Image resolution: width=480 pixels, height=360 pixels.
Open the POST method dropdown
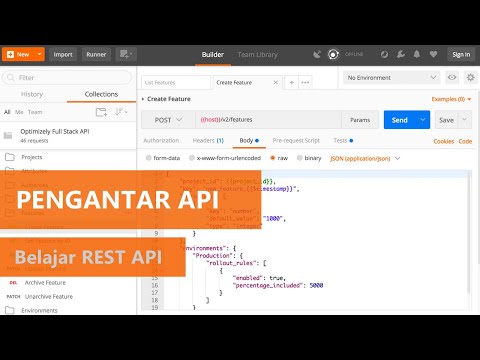pos(168,120)
